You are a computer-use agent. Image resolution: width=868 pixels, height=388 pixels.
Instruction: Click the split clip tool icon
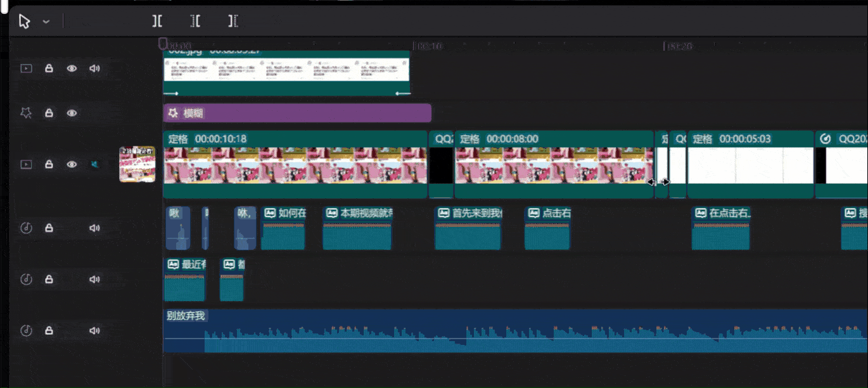tap(157, 22)
